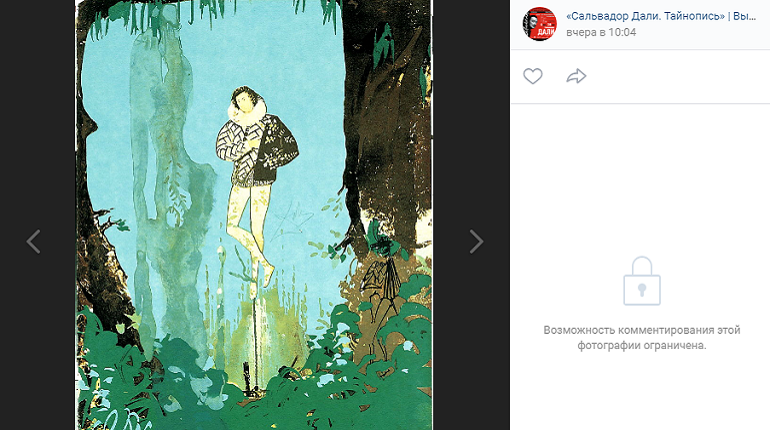Go to the previous photo with left chevron
This screenshot has width=770, height=430.
tap(33, 242)
